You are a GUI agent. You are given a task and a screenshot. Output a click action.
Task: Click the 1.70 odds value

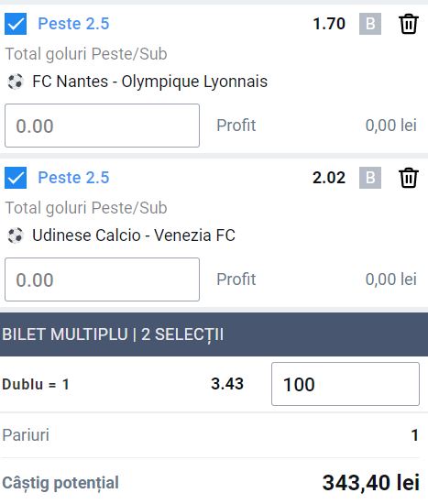point(329,24)
